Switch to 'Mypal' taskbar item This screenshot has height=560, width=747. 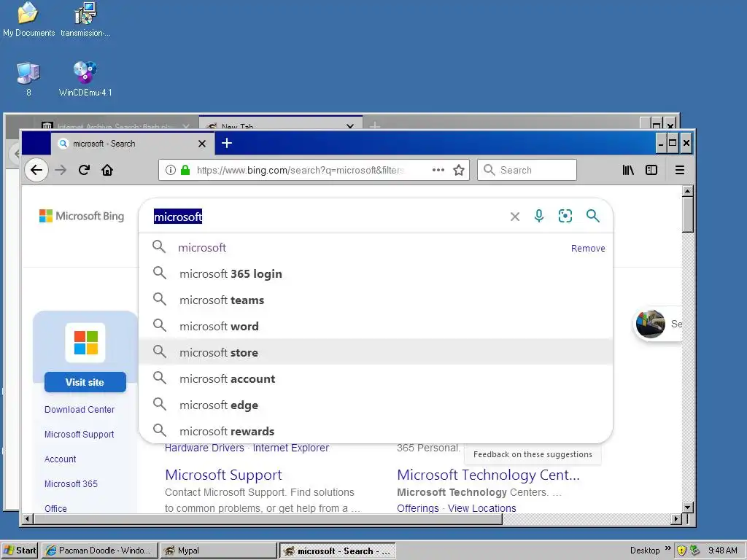(x=218, y=551)
